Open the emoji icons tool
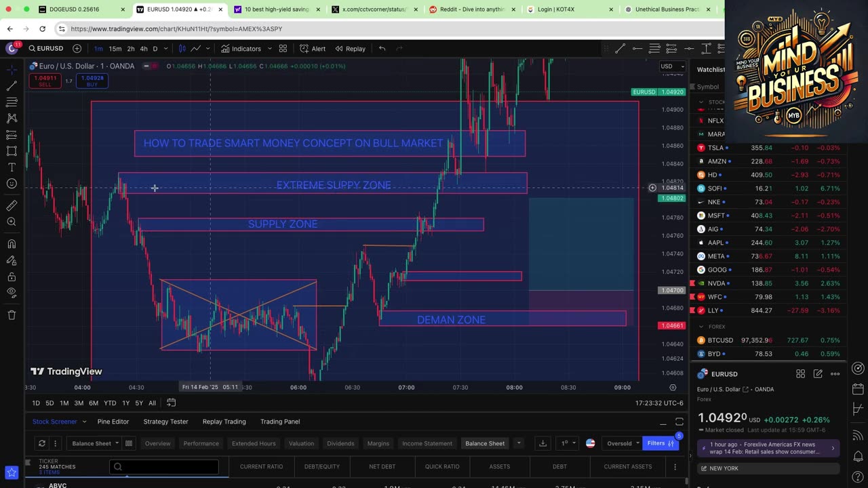868x488 pixels. click(x=12, y=184)
